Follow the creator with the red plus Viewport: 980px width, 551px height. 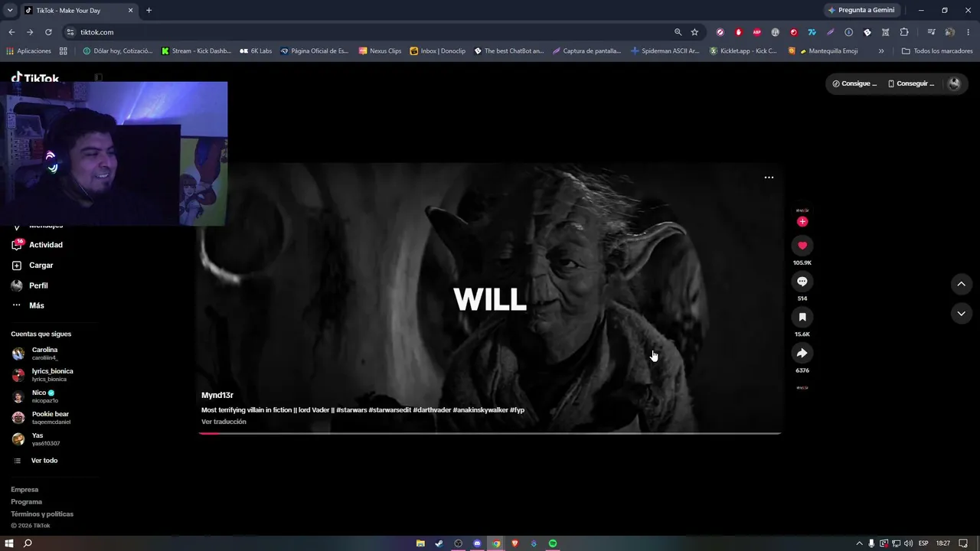coord(802,222)
